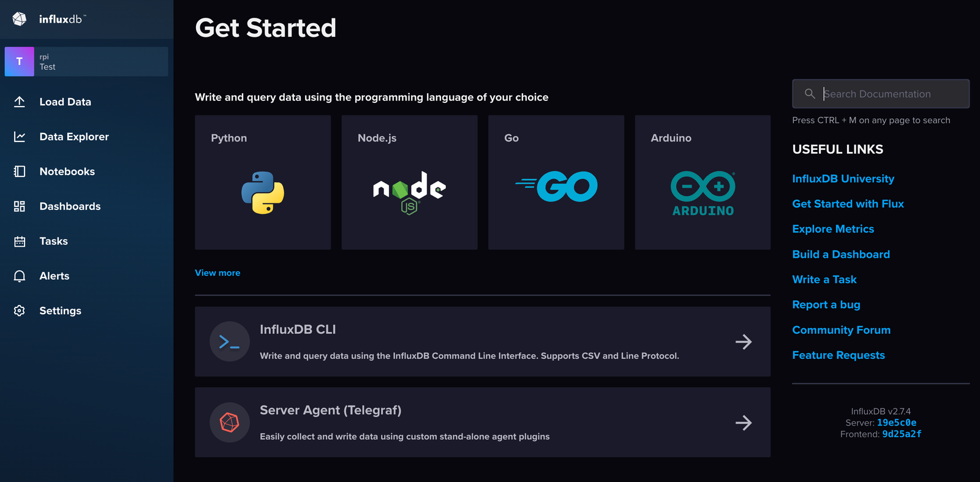Click the Notebooks book icon

click(x=20, y=171)
